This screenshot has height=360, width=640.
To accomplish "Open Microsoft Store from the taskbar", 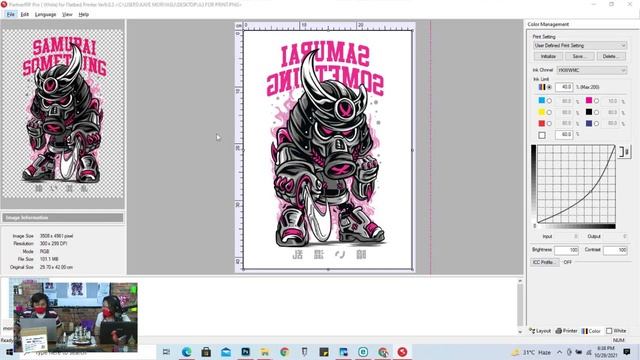I will click(206, 352).
